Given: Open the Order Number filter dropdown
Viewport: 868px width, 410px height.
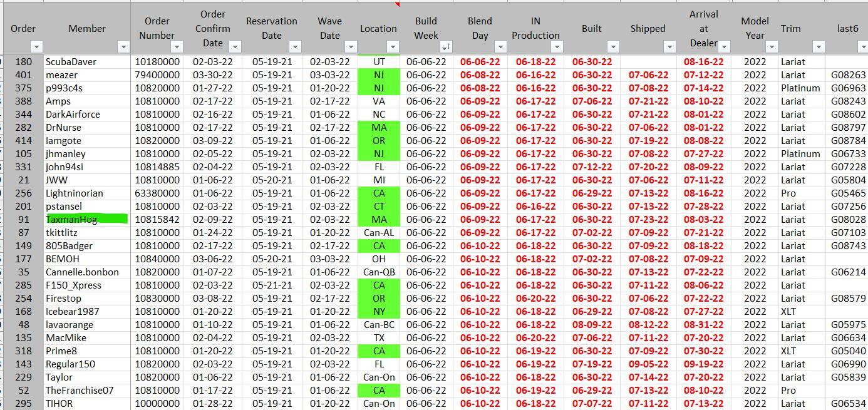Looking at the screenshot, I should pyautogui.click(x=177, y=47).
